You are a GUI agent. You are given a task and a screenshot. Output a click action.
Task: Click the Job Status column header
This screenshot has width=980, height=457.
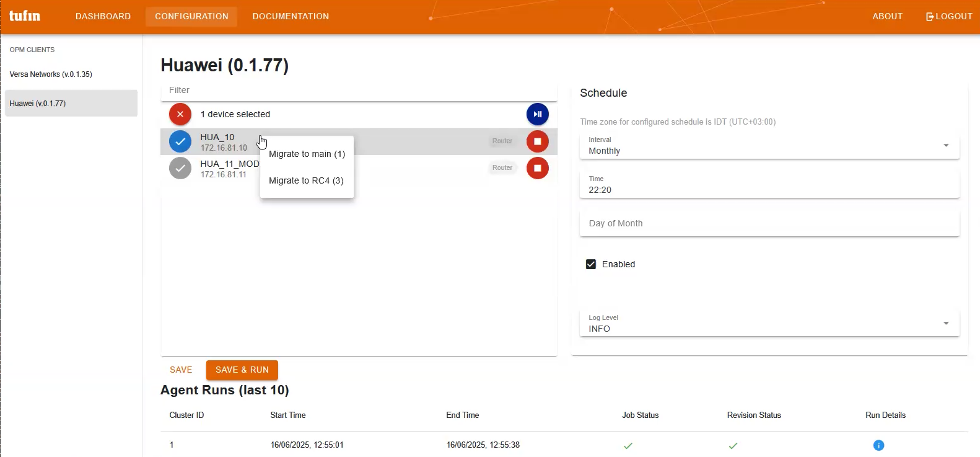(x=641, y=415)
